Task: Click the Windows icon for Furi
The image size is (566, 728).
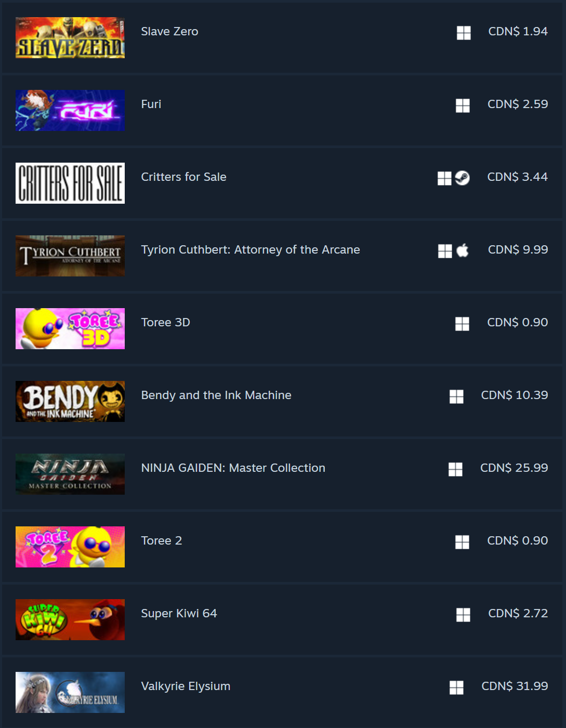Action: coord(463,105)
